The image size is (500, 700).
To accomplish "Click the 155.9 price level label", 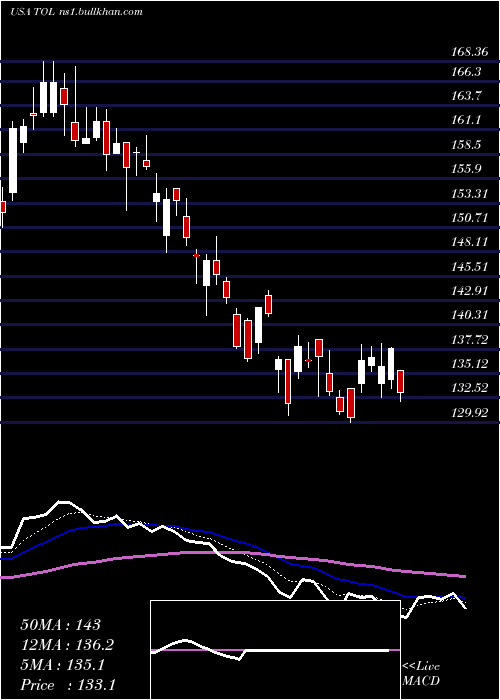I will tap(467, 169).
